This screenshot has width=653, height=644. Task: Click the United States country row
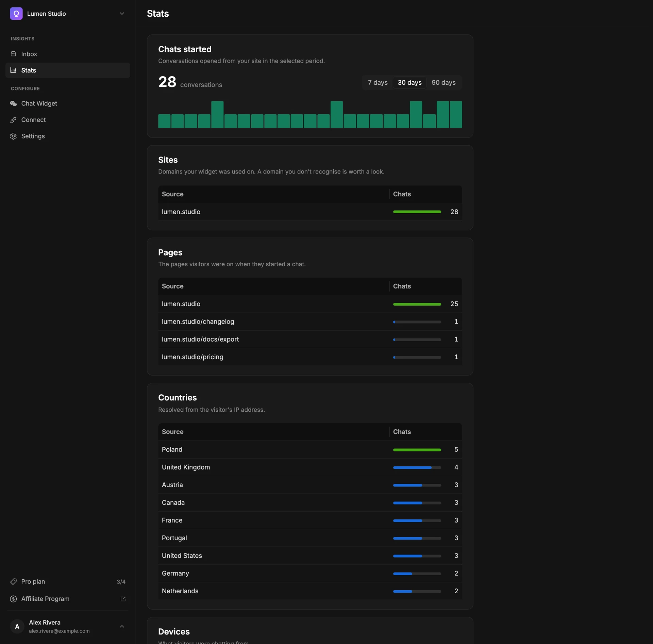coord(310,556)
